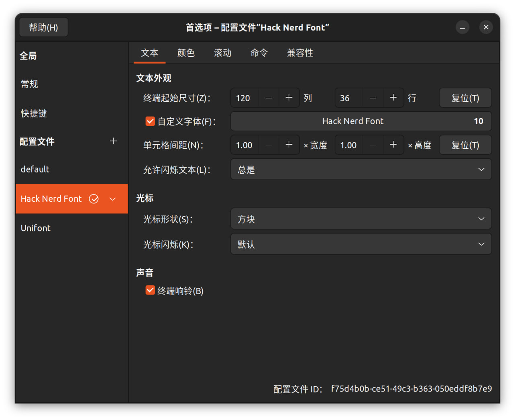
Task: Switch to the 颜色 (Colors) tab
Action: pos(186,53)
